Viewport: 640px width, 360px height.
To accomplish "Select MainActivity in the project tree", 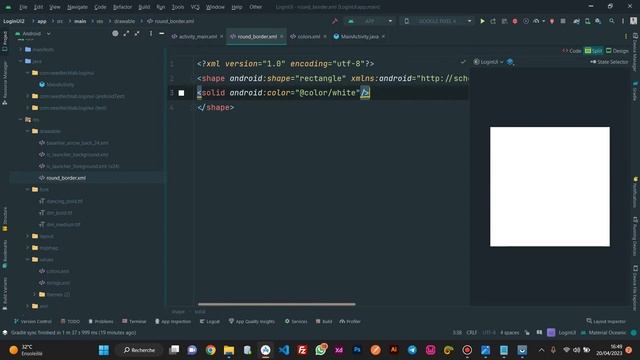I will point(60,84).
